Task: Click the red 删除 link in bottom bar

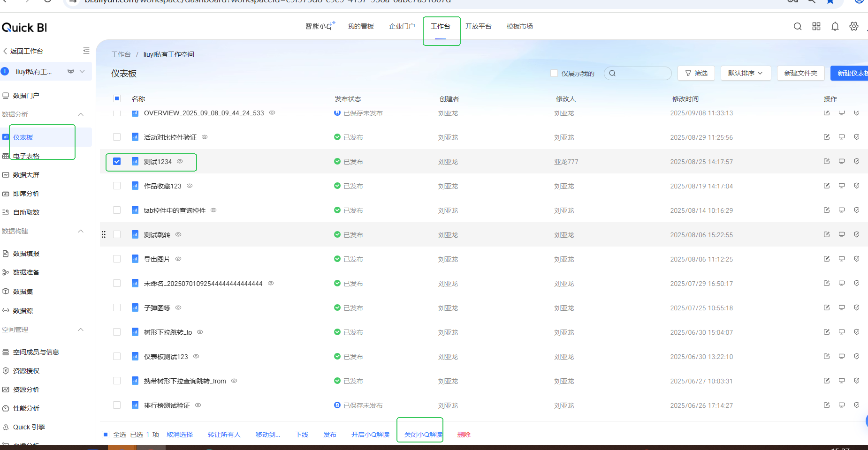Action: click(x=463, y=435)
